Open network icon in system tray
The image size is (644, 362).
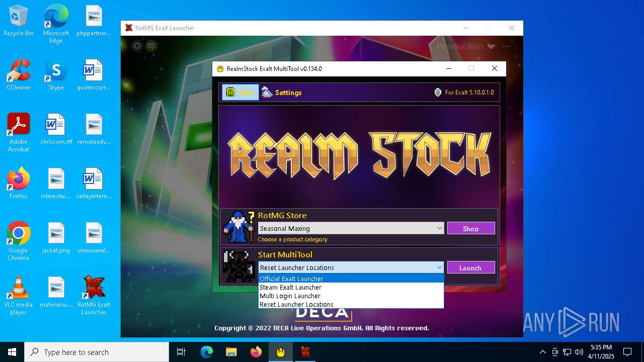[x=567, y=352]
